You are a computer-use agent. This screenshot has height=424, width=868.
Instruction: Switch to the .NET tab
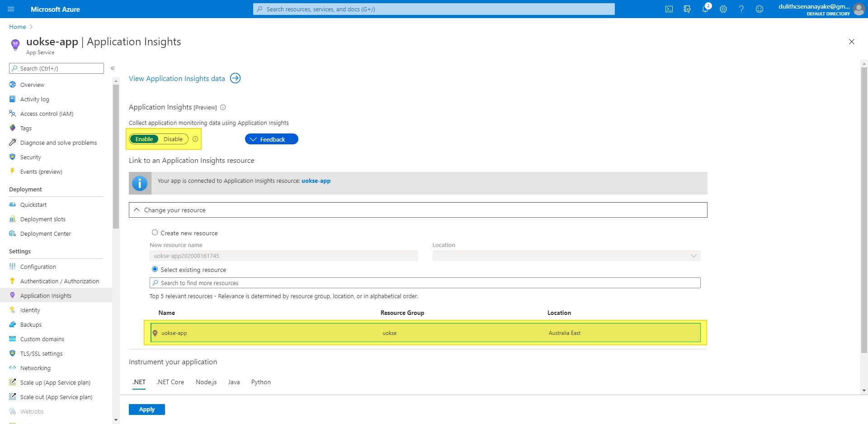click(139, 382)
